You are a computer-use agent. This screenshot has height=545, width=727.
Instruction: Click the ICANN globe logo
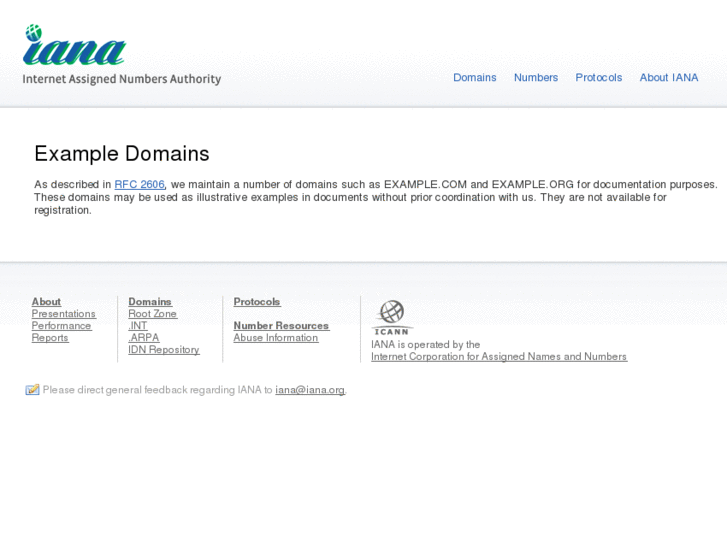coord(392,317)
